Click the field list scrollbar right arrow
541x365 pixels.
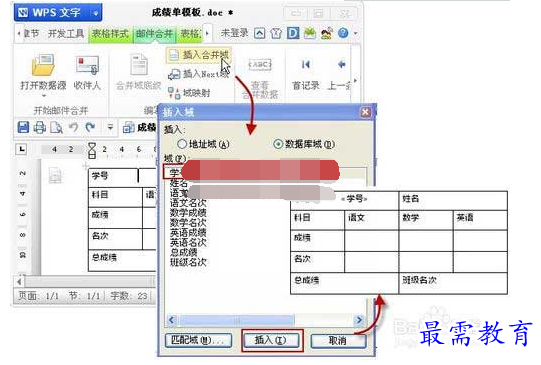pyautogui.click(x=359, y=320)
